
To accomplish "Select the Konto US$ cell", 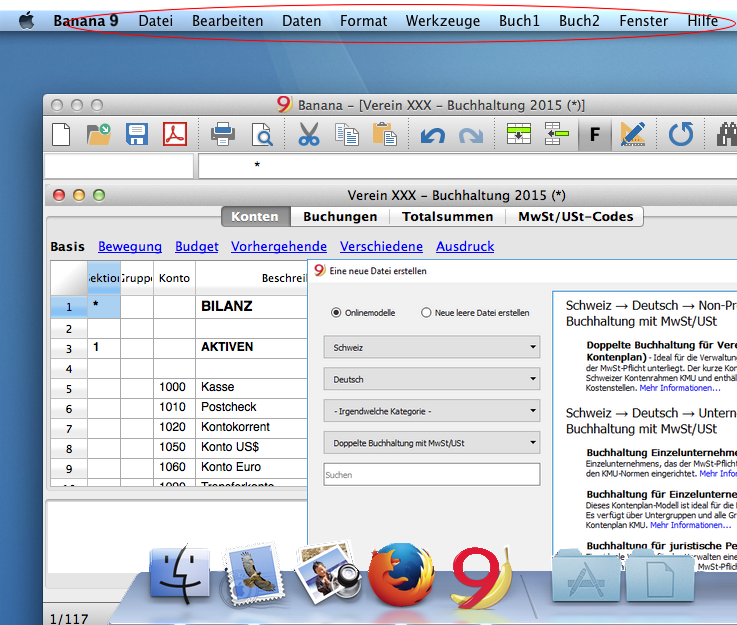I will pyautogui.click(x=251, y=447).
